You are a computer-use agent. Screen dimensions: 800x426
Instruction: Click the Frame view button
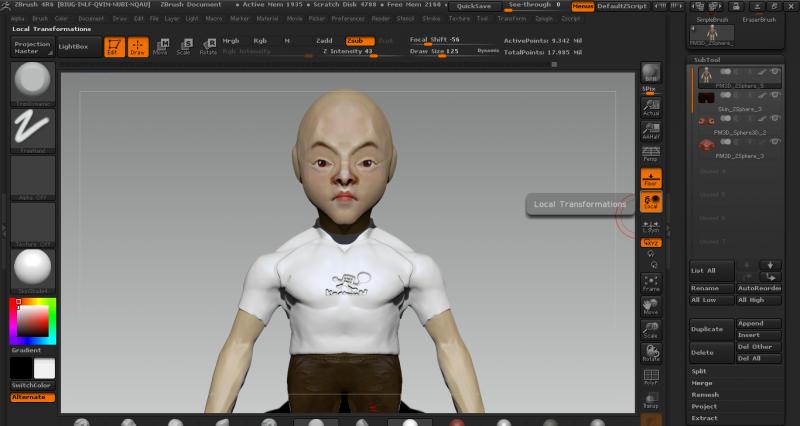651,284
